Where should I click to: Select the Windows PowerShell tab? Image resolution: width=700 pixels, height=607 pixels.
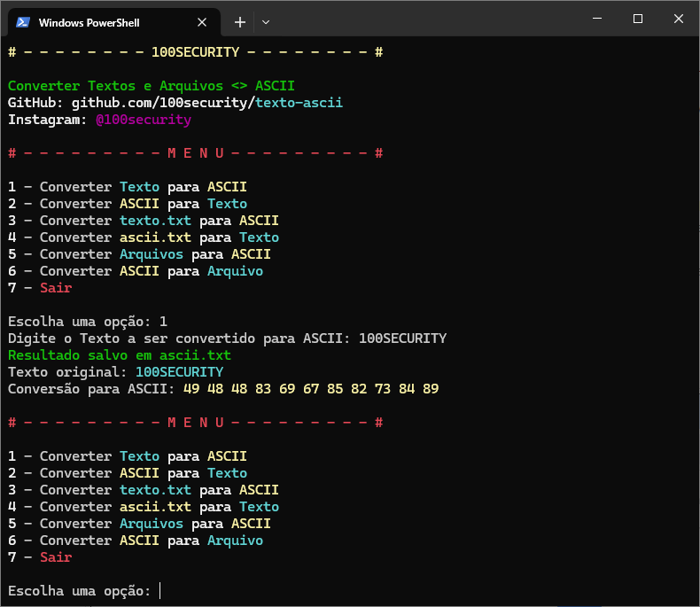pos(113,22)
